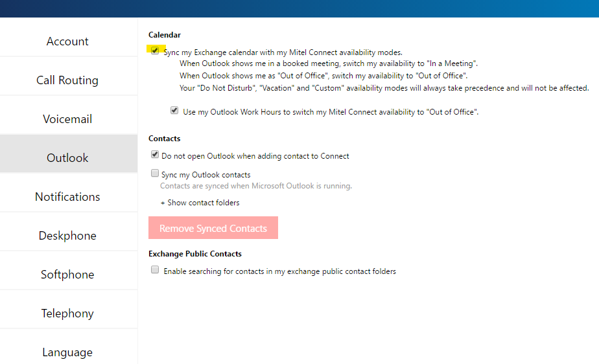Click the Exchange Public Contacts heading

(x=195, y=254)
